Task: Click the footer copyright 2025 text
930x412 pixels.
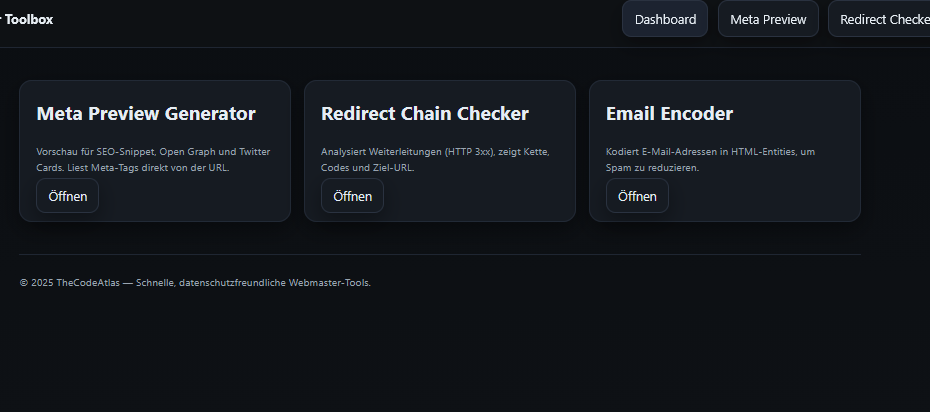Action: tap(37, 283)
